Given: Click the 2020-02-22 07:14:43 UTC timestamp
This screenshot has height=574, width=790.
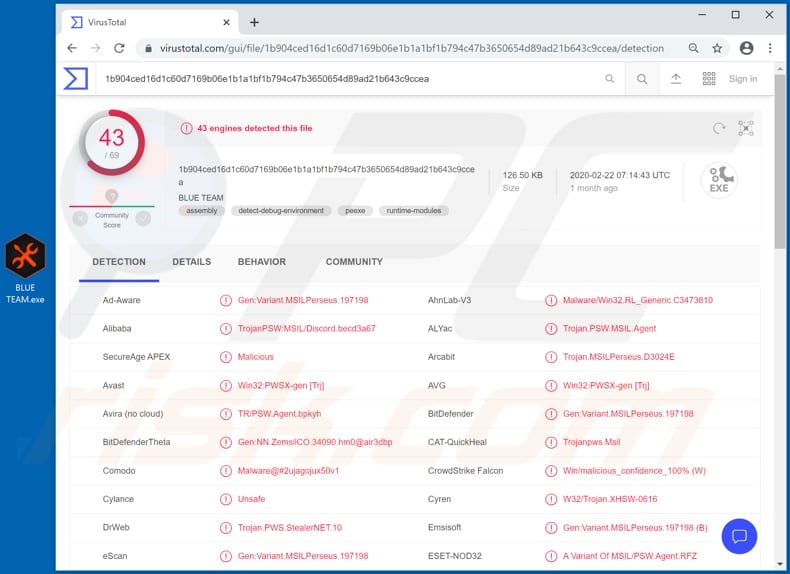Looking at the screenshot, I should click(x=620, y=175).
